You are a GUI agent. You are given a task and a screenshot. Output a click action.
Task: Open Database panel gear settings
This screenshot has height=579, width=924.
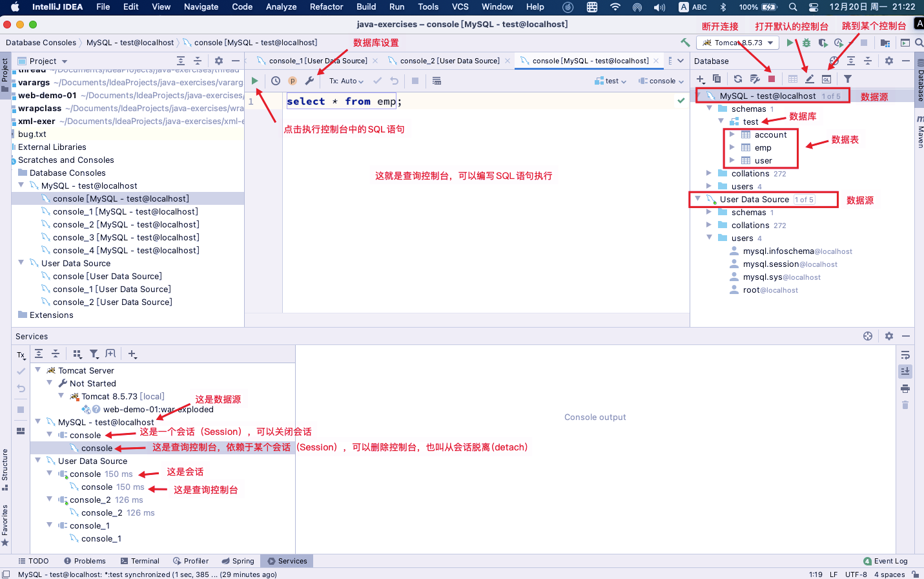[889, 61]
